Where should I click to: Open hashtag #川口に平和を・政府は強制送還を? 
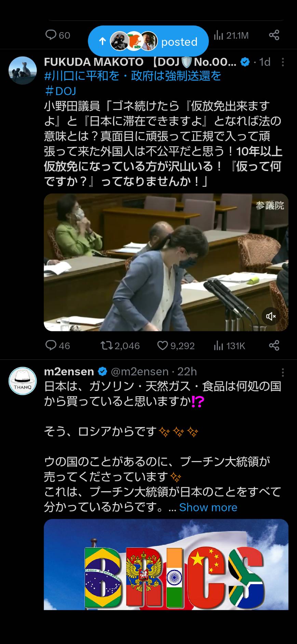click(x=133, y=76)
